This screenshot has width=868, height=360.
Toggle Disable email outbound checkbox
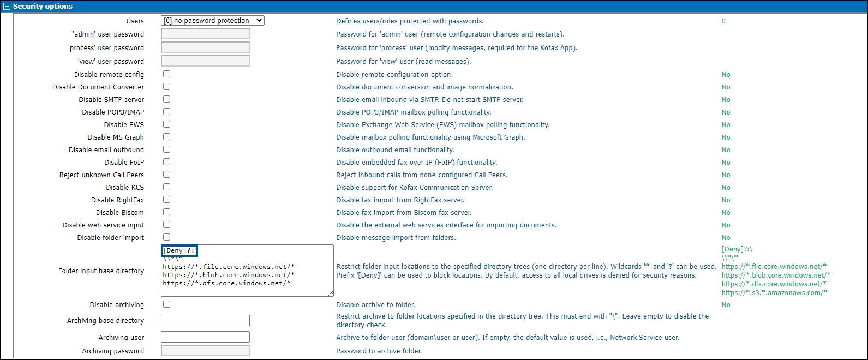point(166,149)
